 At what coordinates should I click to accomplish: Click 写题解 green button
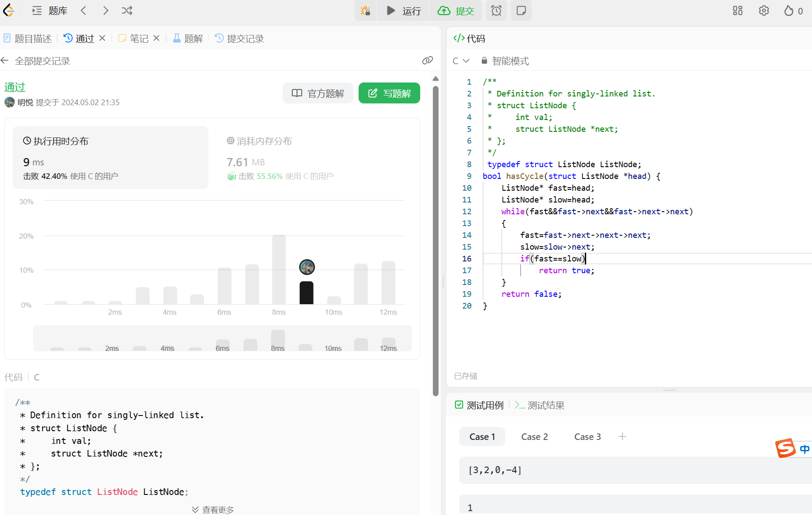click(x=389, y=93)
